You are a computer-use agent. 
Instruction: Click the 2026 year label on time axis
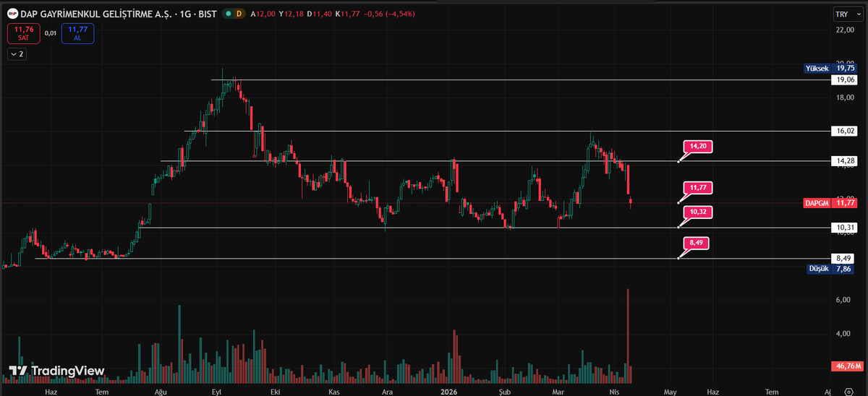[449, 391]
